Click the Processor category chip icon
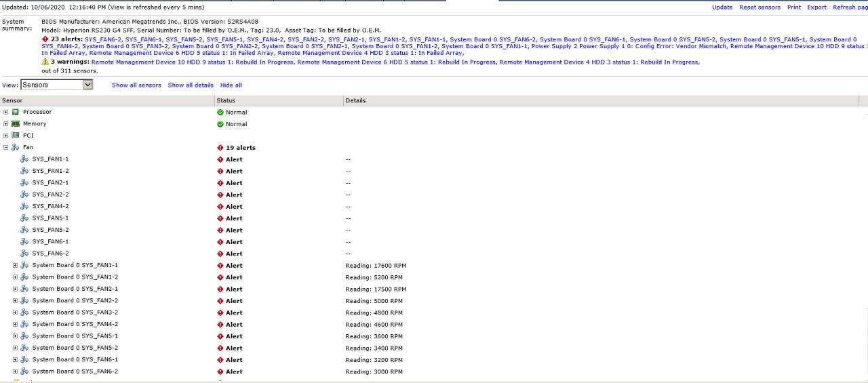 pos(15,112)
